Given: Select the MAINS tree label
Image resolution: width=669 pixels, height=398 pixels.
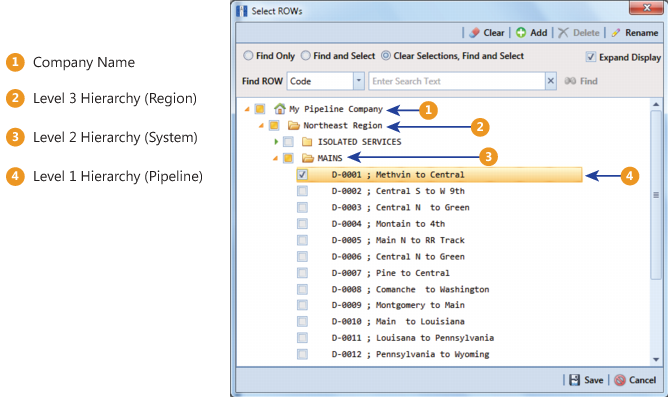Looking at the screenshot, I should (x=330, y=158).
